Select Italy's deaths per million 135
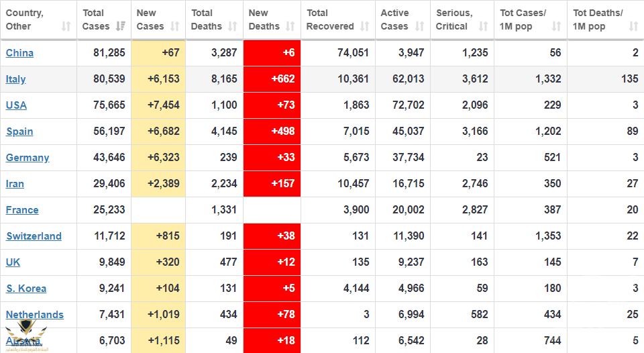The image size is (644, 353). (x=630, y=79)
